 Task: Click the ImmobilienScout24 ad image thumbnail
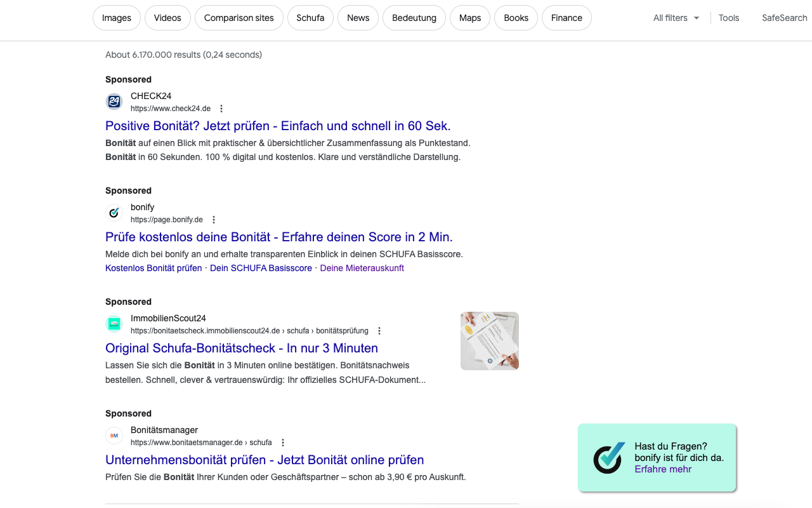click(x=489, y=341)
